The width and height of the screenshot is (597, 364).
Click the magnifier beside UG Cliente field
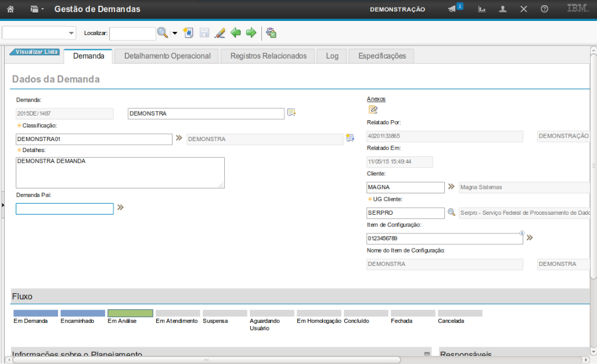[x=451, y=212]
